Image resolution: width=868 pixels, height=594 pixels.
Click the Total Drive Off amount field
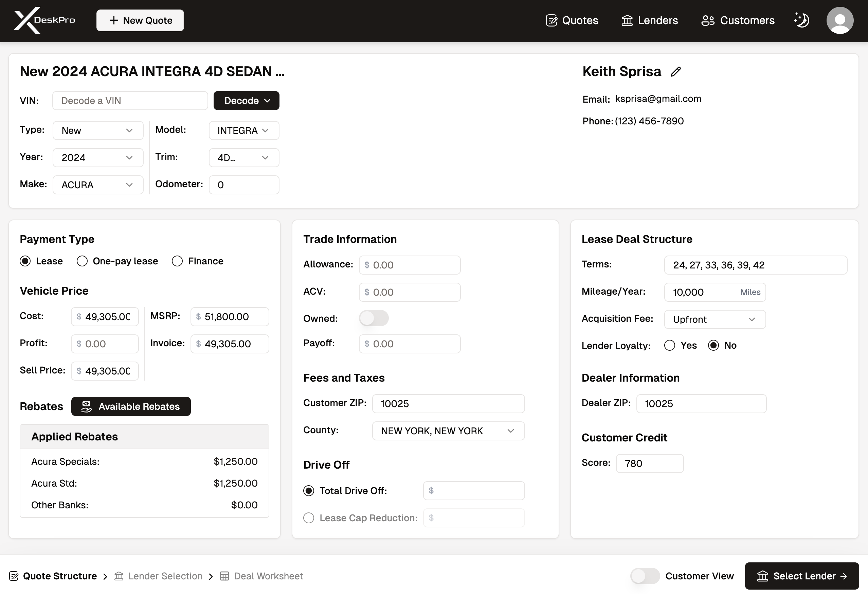474,490
